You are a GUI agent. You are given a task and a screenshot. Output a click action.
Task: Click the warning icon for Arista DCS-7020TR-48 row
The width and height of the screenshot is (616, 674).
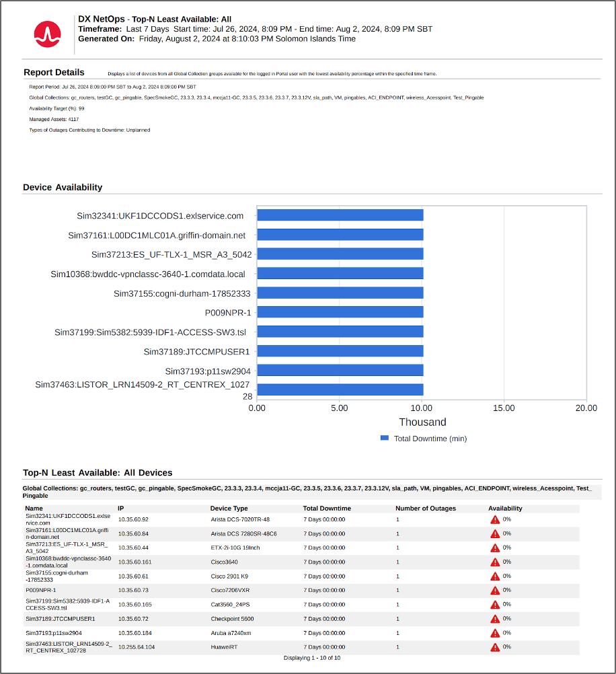click(495, 519)
